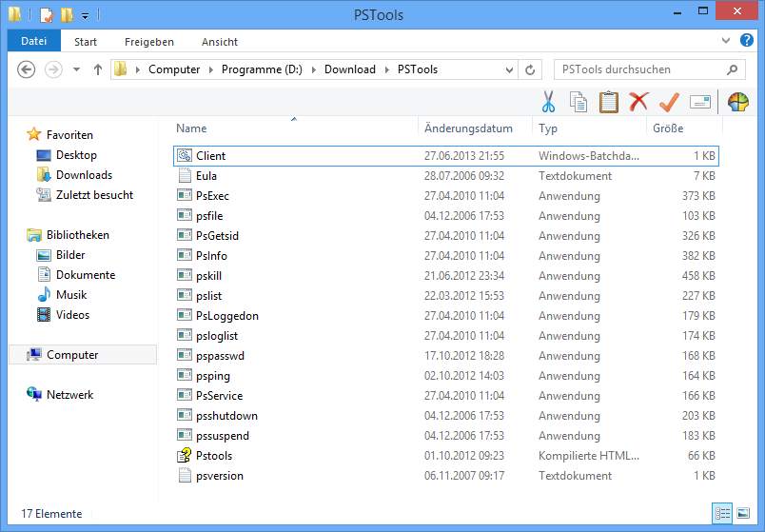Image resolution: width=765 pixels, height=532 pixels.
Task: Click the New Folder quick access icon
Action: (x=67, y=14)
